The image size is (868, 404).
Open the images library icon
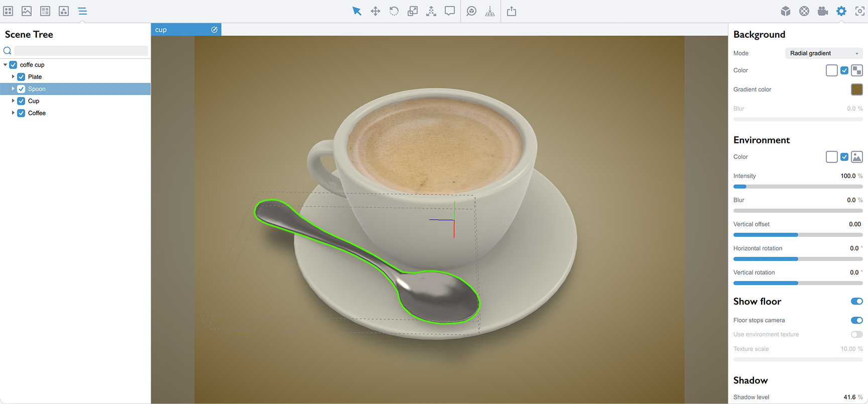(27, 11)
